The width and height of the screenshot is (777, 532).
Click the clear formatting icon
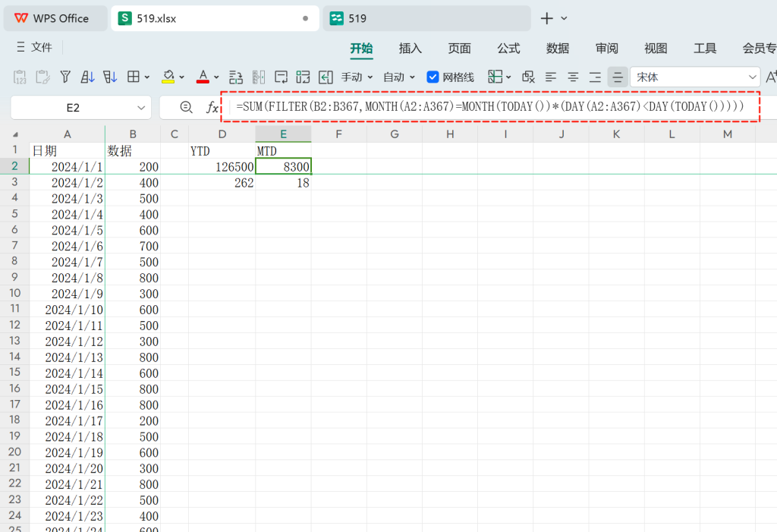coord(528,77)
